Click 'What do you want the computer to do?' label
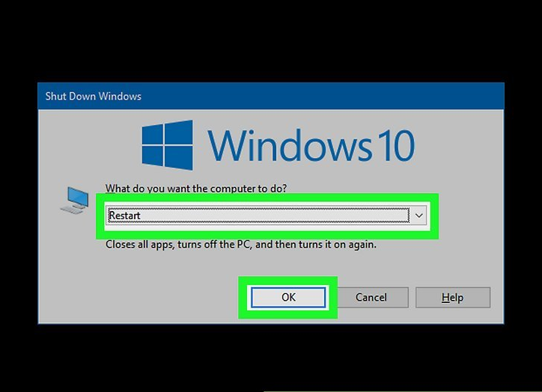This screenshot has width=542, height=392. [x=196, y=189]
